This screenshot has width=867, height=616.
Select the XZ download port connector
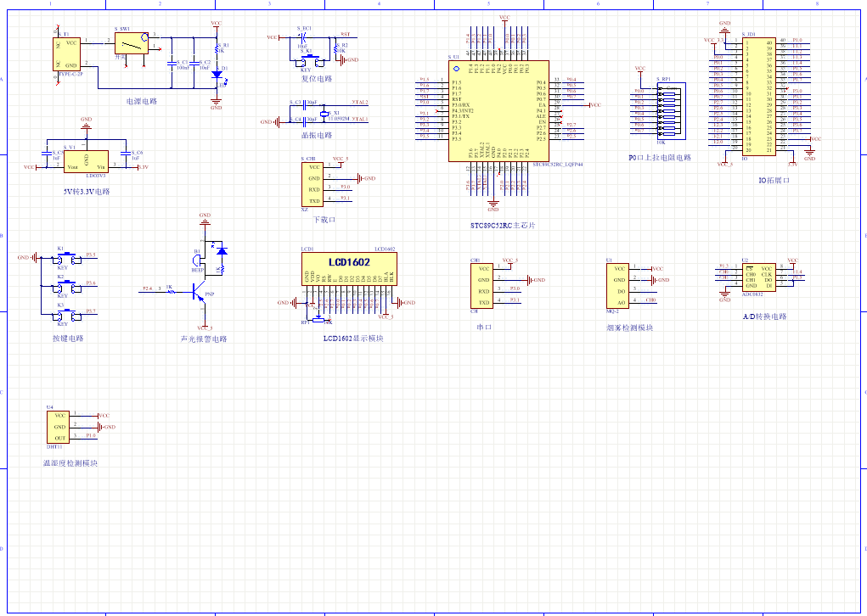click(x=312, y=184)
